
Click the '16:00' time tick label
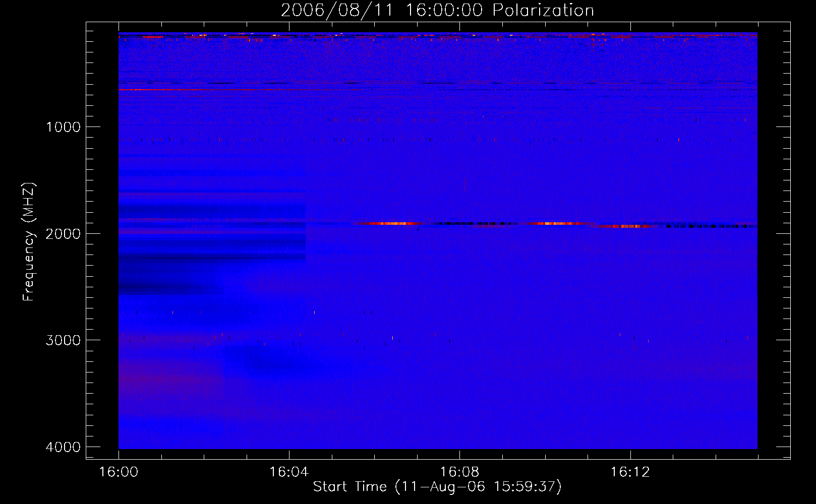pyautogui.click(x=119, y=472)
